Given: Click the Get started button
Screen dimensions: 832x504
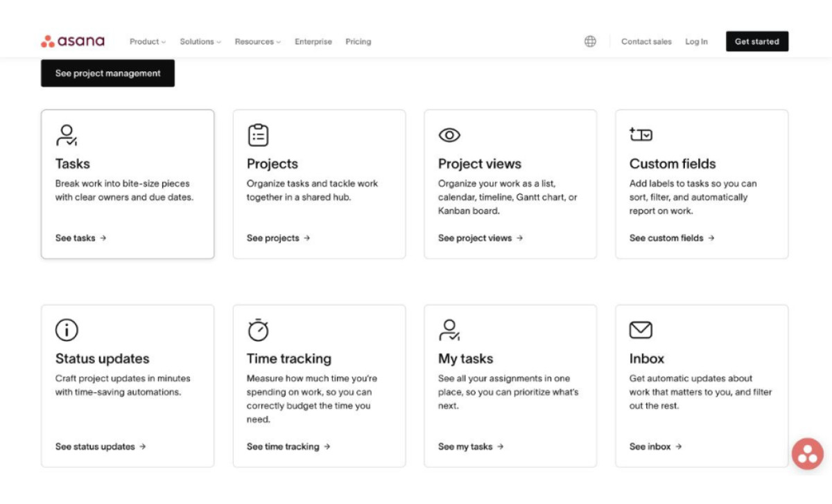Looking at the screenshot, I should (x=756, y=41).
